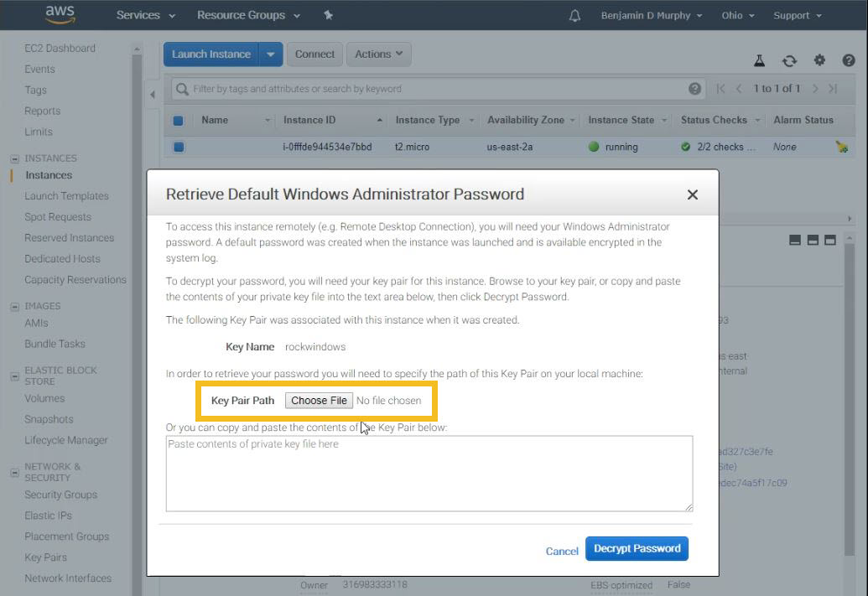Click the search magnifier icon

click(x=182, y=89)
